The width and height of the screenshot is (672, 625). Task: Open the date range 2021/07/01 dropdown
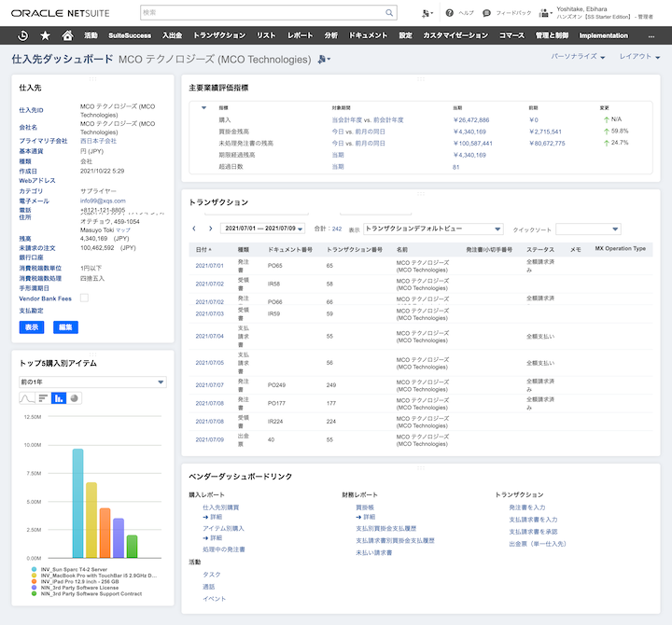coord(262,229)
